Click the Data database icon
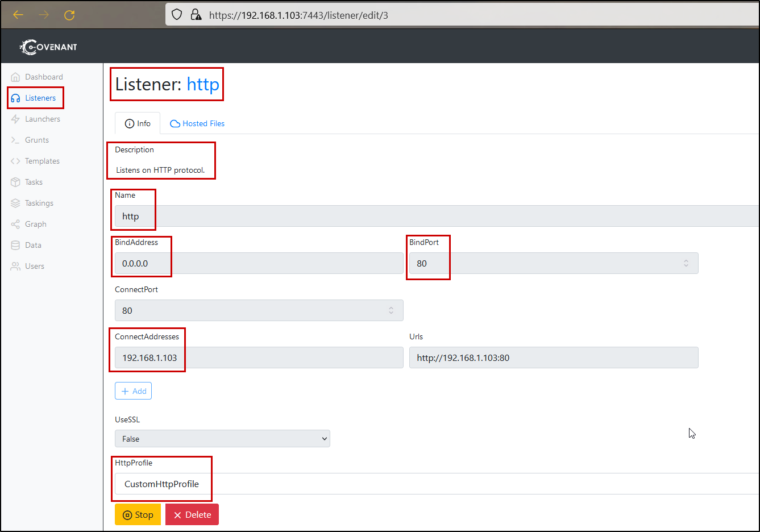760x532 pixels. click(x=15, y=245)
